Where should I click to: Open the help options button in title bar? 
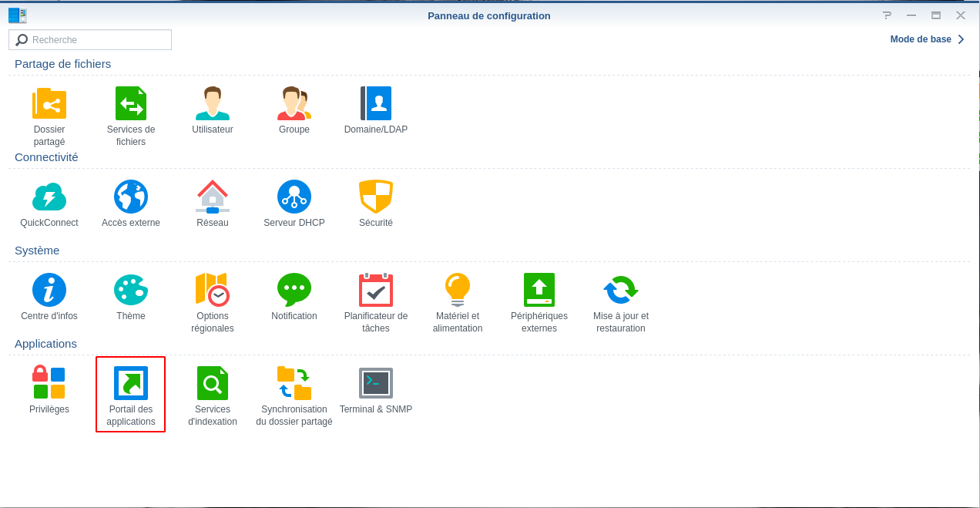[x=887, y=15]
